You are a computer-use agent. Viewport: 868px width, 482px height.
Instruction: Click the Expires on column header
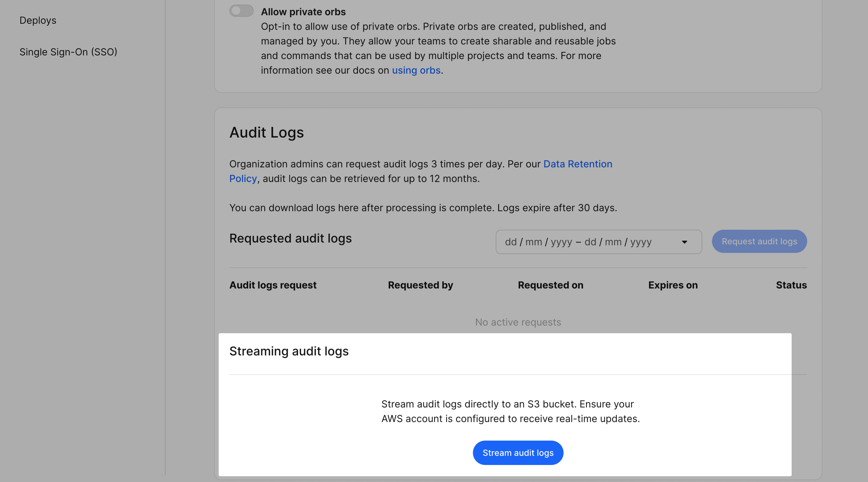[x=672, y=285]
